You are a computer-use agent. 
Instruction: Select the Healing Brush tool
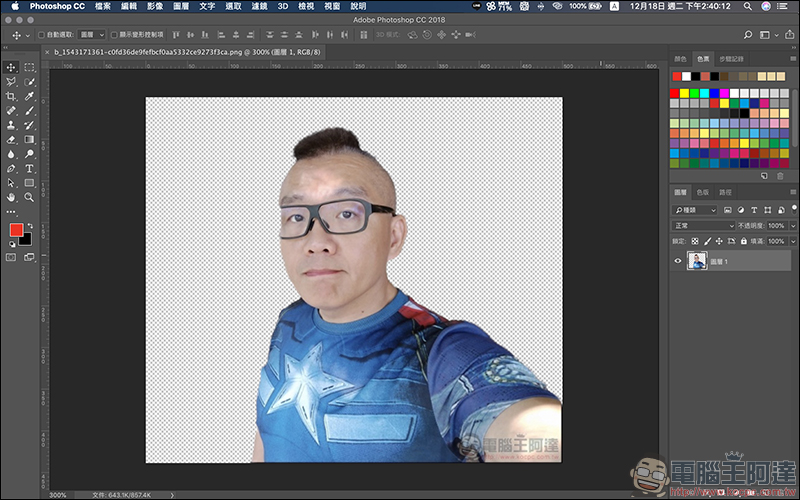pyautogui.click(x=11, y=110)
